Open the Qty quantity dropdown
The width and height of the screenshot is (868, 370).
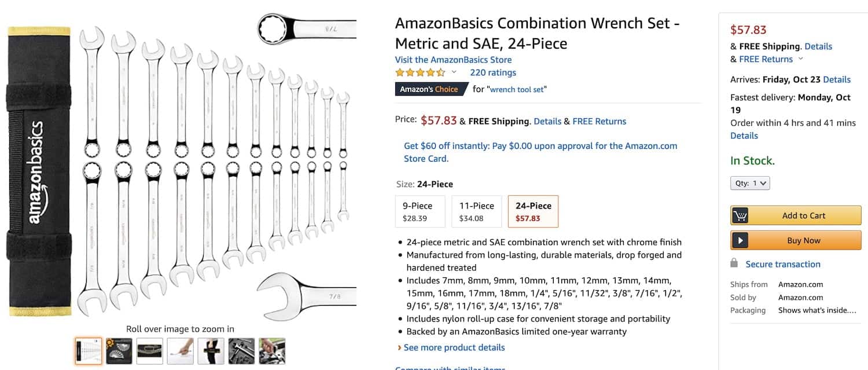click(x=750, y=183)
